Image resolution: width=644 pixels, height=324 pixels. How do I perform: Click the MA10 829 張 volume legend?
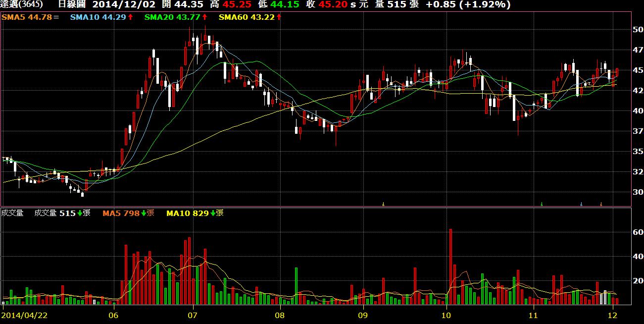195,213
